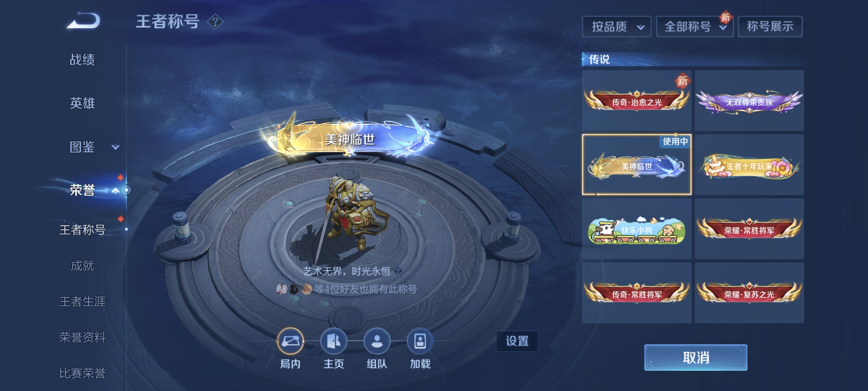Screen dimensions: 868x391
Task: Pick the 无双尊荣贵族 title badge
Action: point(749,101)
